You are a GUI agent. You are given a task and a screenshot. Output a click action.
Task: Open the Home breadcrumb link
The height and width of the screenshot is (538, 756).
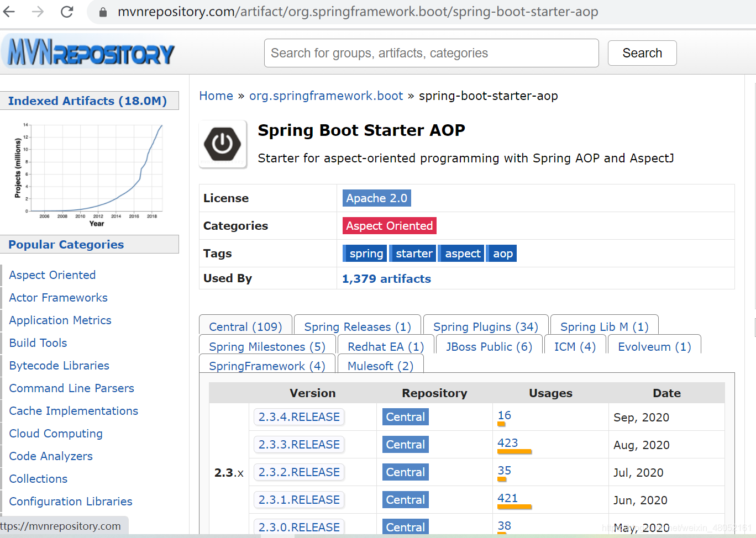[216, 96]
